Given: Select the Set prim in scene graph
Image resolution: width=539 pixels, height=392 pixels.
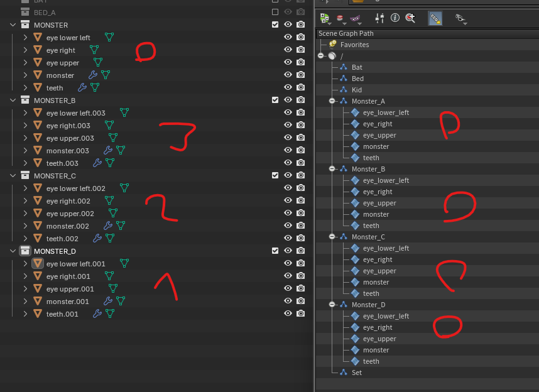Looking at the screenshot, I should (x=356, y=373).
